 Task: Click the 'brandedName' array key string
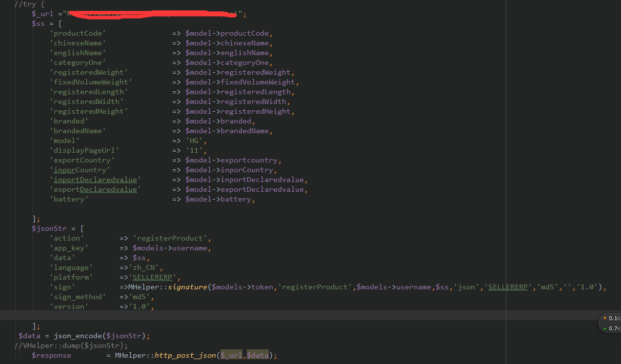[78, 131]
